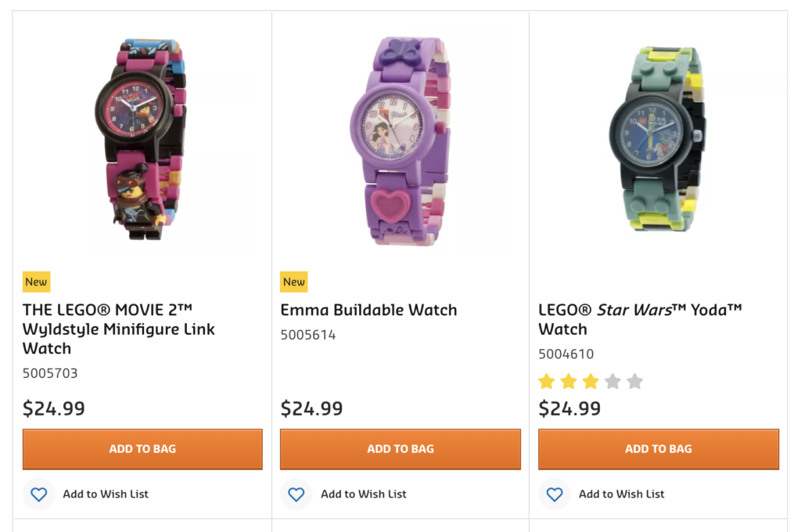Click Add to Wish List text under Emma watch
Image resolution: width=801 pixels, height=532 pixels.
(x=362, y=494)
